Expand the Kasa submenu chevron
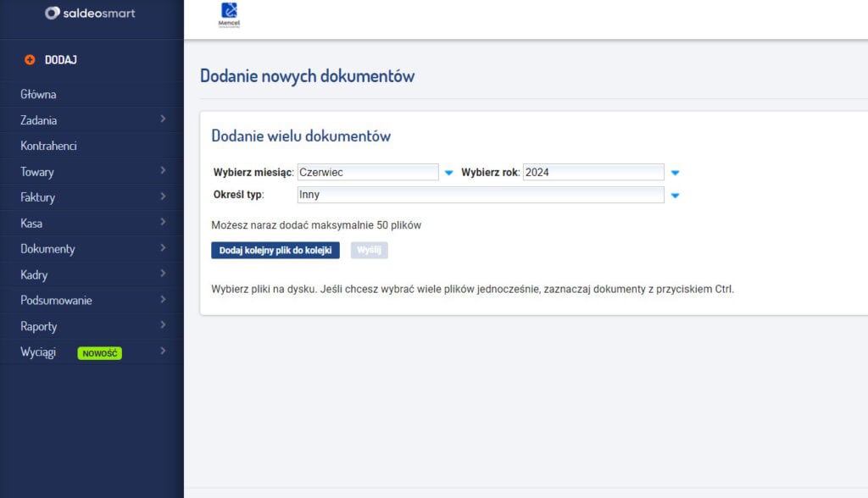The width and height of the screenshot is (868, 498). [163, 223]
